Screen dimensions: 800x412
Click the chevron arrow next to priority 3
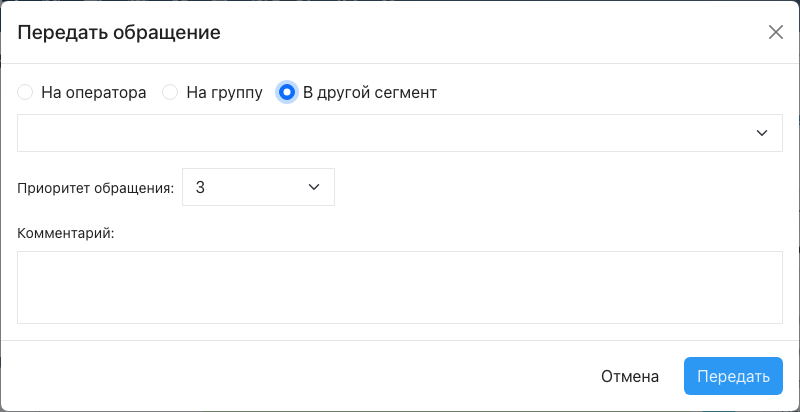point(314,187)
